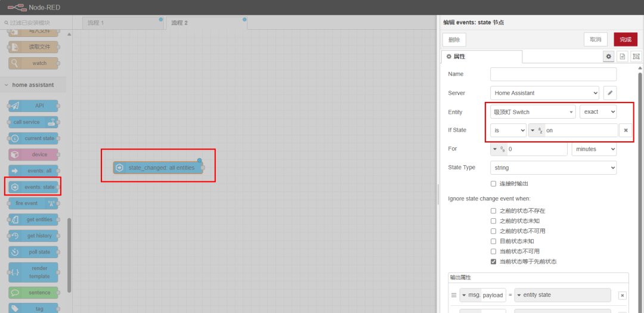The height and width of the screenshot is (313, 644).
Task: Select the sentence palette node
Action: (x=33, y=293)
